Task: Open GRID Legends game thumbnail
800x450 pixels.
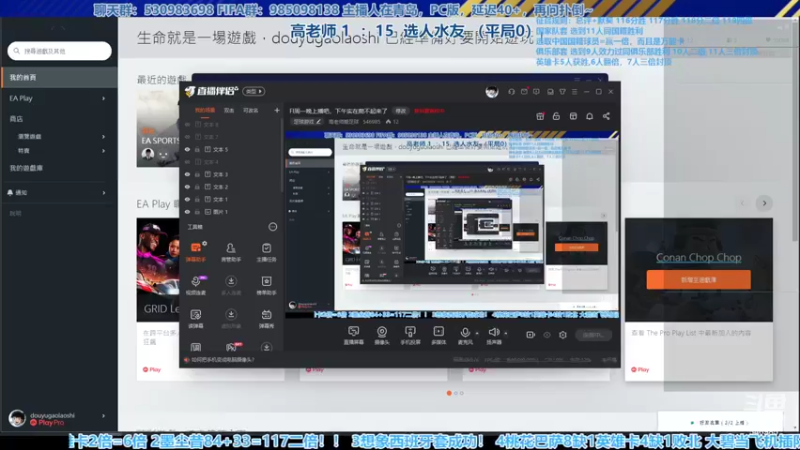Action: (x=158, y=269)
